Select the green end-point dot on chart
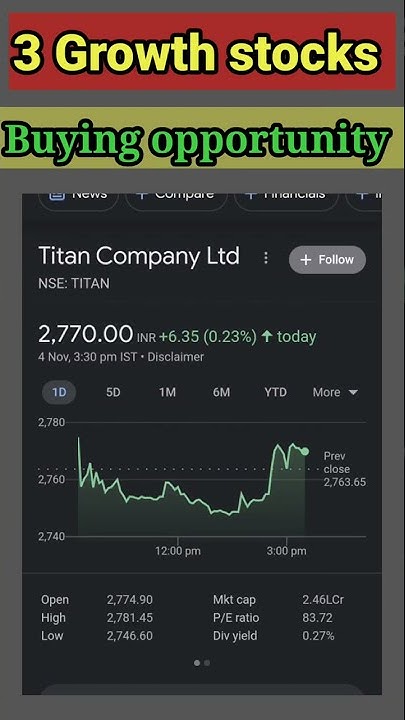405x720 pixels. click(x=304, y=451)
